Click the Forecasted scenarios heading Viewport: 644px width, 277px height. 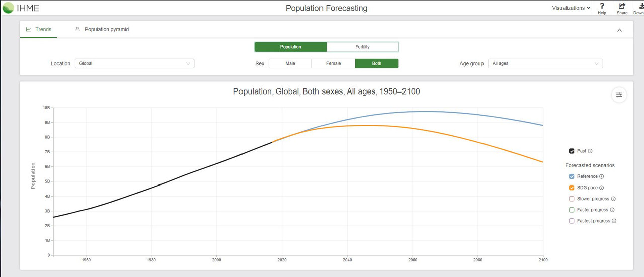[590, 165]
